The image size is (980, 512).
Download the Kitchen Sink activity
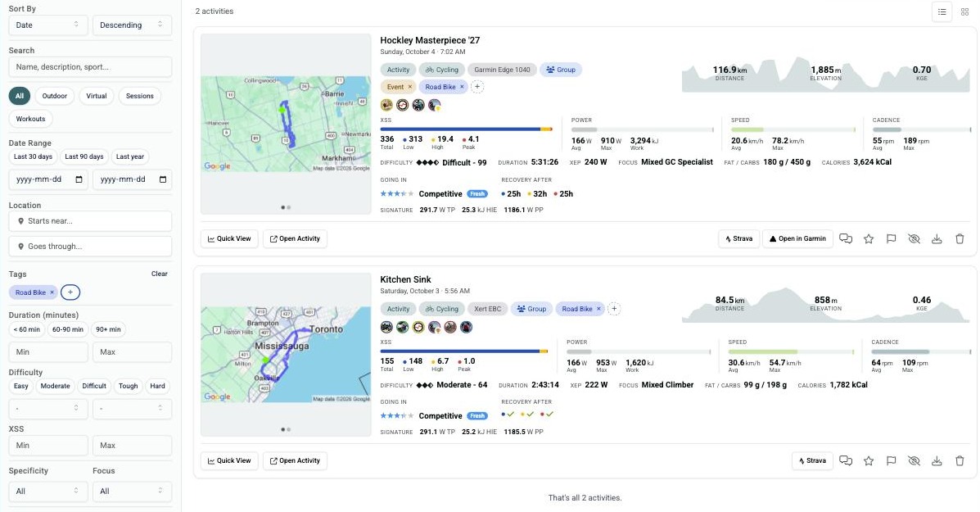(x=937, y=460)
